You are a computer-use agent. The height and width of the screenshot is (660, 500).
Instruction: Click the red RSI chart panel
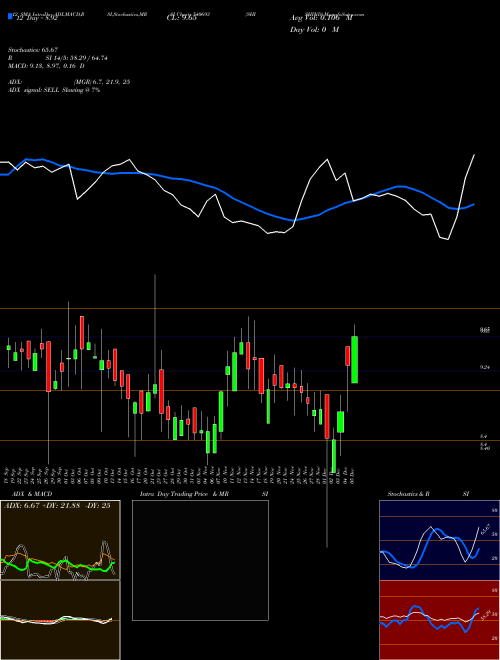pos(439,620)
